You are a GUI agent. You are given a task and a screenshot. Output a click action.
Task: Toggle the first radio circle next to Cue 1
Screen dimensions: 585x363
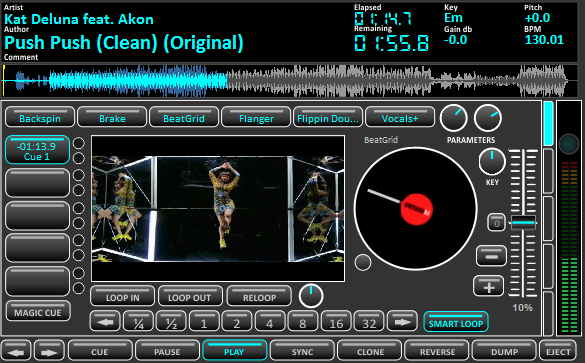[78, 143]
